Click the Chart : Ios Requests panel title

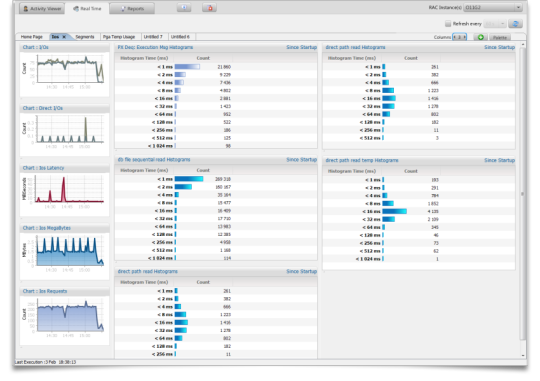(45, 291)
